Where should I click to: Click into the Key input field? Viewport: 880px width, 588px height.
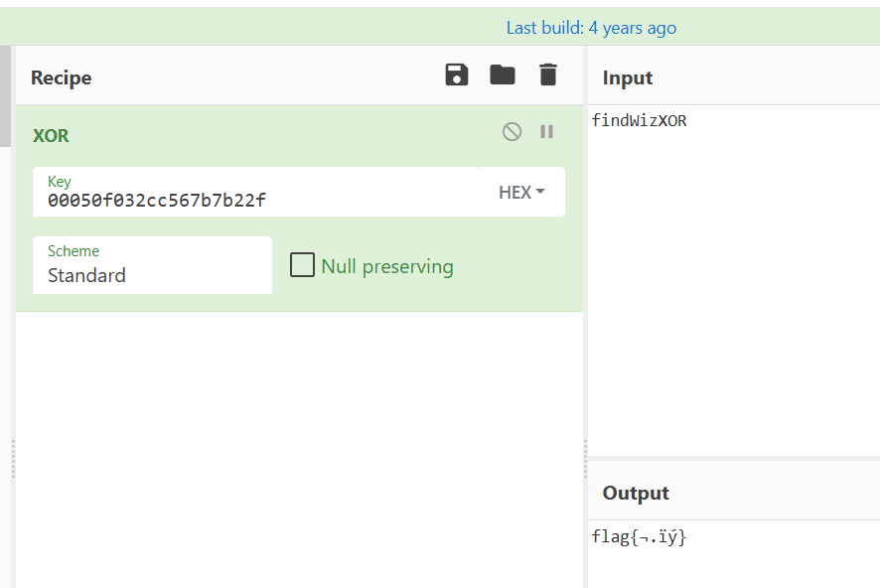point(248,200)
